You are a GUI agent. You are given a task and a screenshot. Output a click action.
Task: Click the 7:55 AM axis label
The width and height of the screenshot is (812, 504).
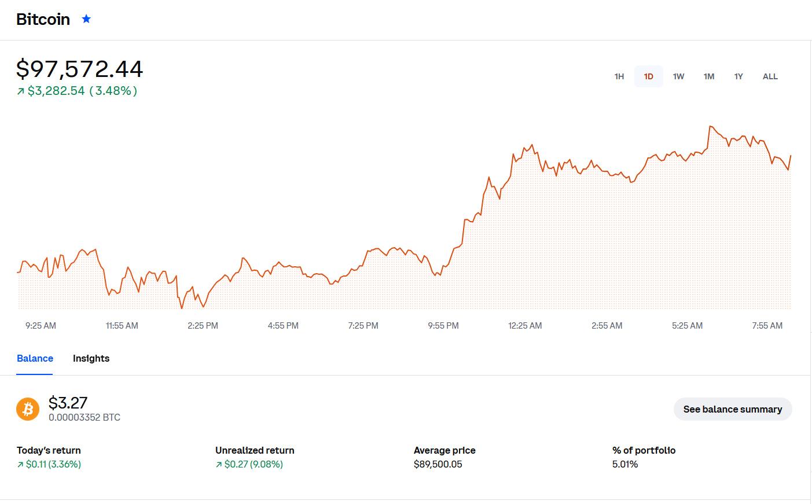[767, 326]
